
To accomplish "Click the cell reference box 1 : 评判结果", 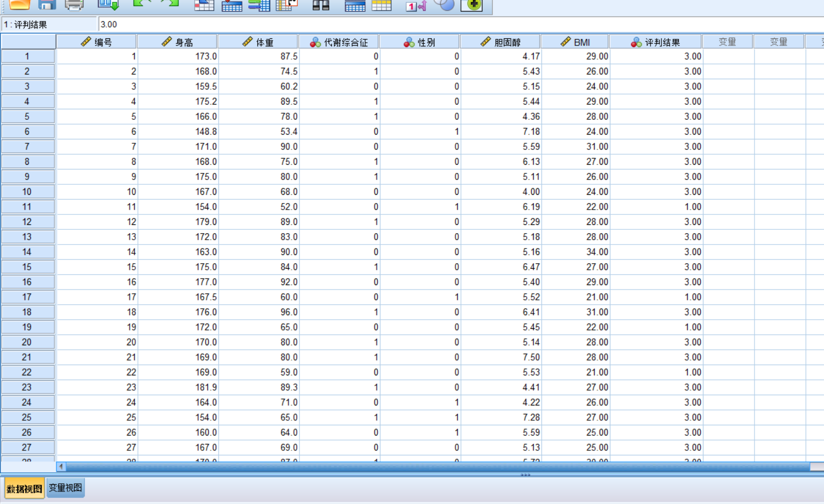I will tap(49, 24).
